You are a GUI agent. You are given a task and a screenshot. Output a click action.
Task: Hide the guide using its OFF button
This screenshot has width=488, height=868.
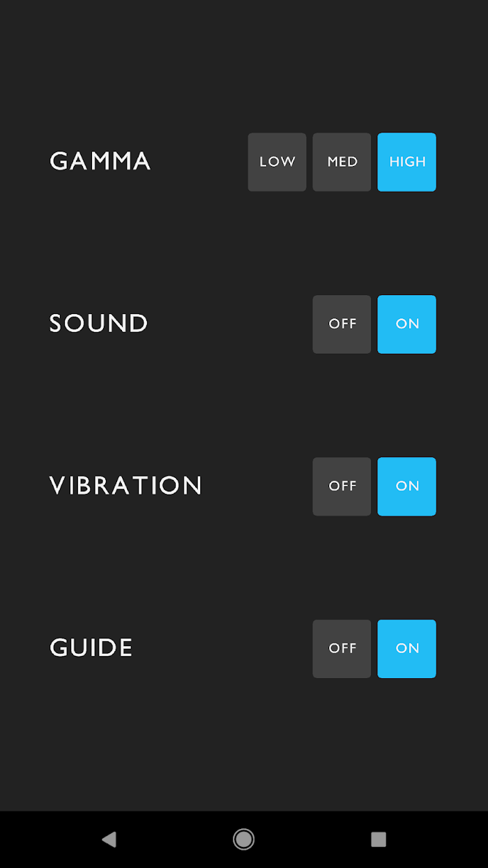tap(342, 649)
